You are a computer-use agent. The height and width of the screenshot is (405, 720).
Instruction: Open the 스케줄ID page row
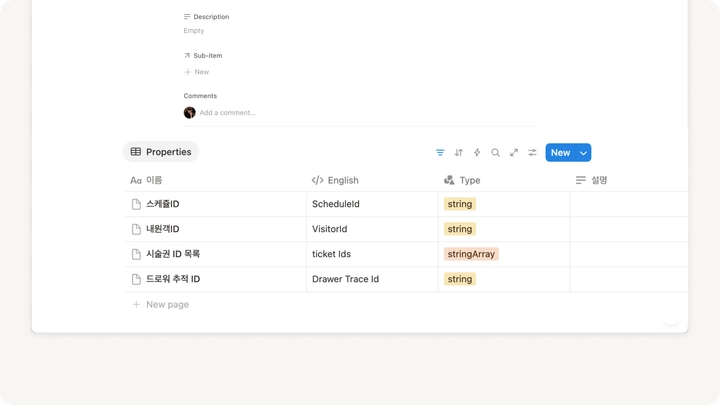[163, 204]
